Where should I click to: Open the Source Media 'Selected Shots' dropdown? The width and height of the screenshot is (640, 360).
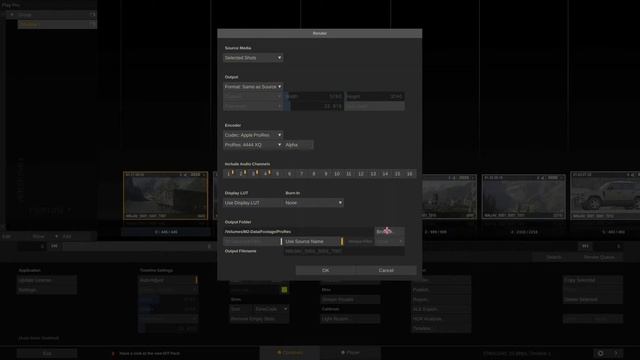click(253, 58)
